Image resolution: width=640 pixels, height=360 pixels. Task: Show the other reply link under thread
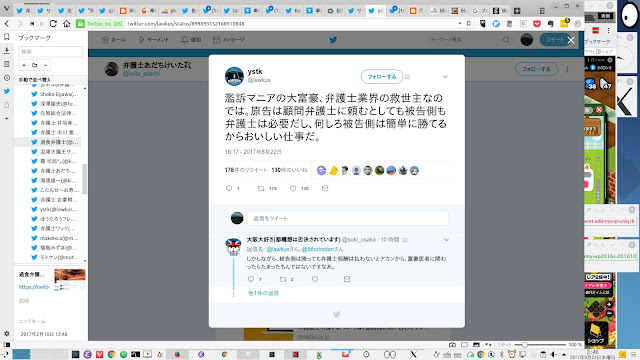(x=263, y=293)
